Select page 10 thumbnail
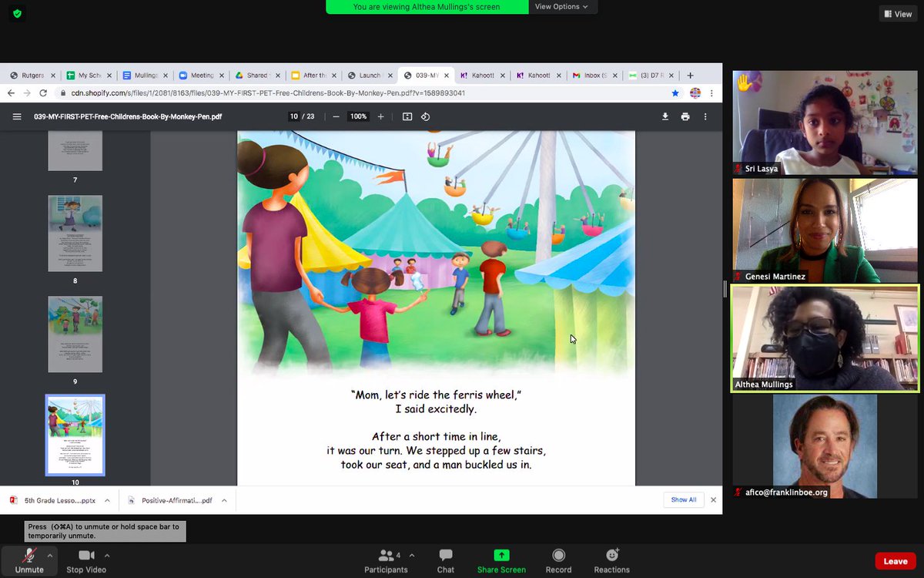Screen dimensions: 924x578 click(x=75, y=435)
